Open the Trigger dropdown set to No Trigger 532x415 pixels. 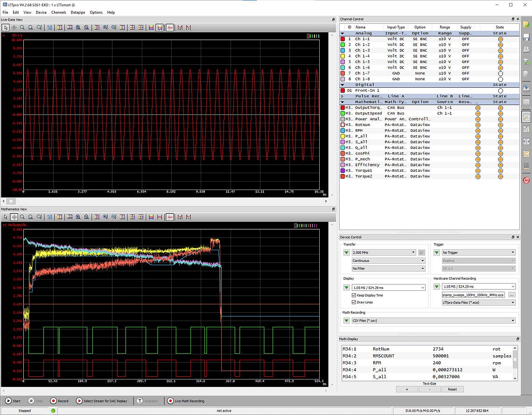pos(512,252)
